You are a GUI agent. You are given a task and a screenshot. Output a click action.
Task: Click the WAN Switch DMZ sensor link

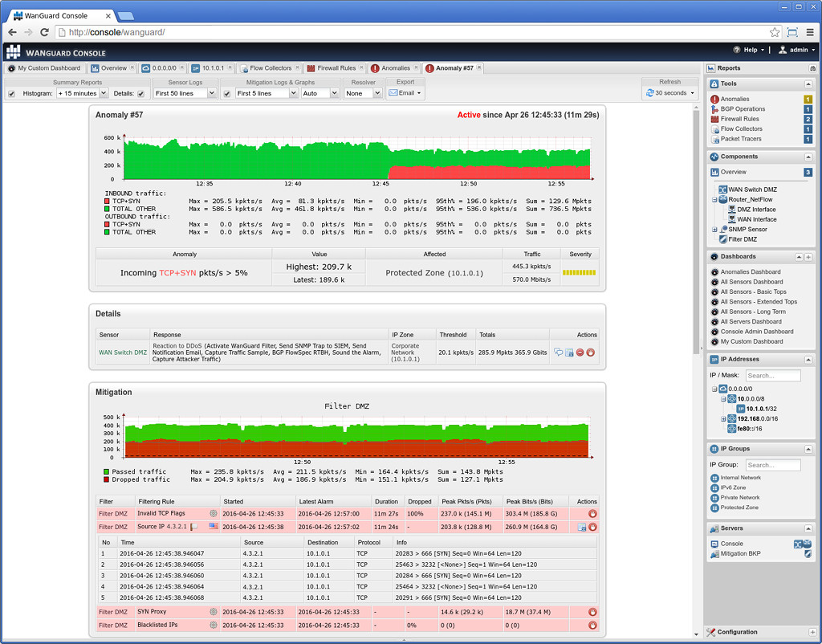[123, 353]
